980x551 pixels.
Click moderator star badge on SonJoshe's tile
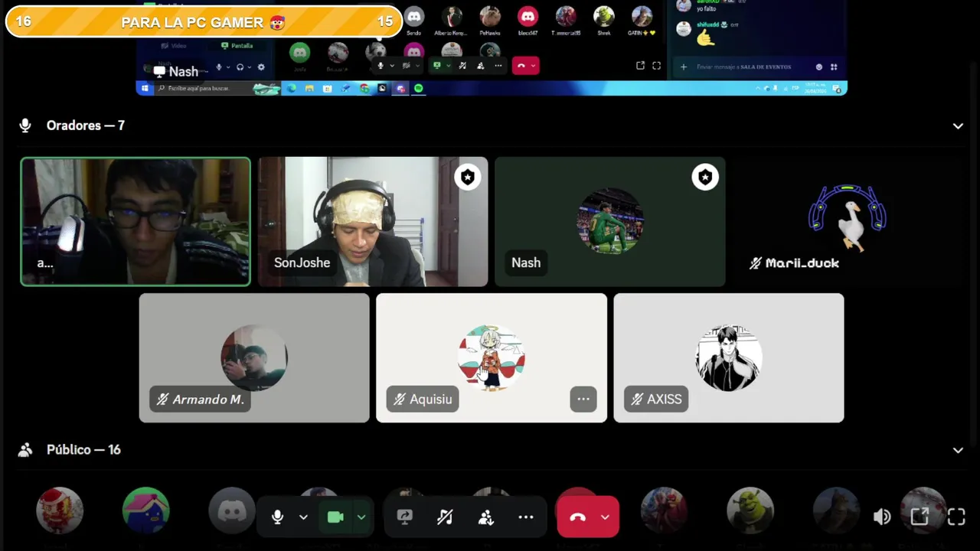pos(468,178)
